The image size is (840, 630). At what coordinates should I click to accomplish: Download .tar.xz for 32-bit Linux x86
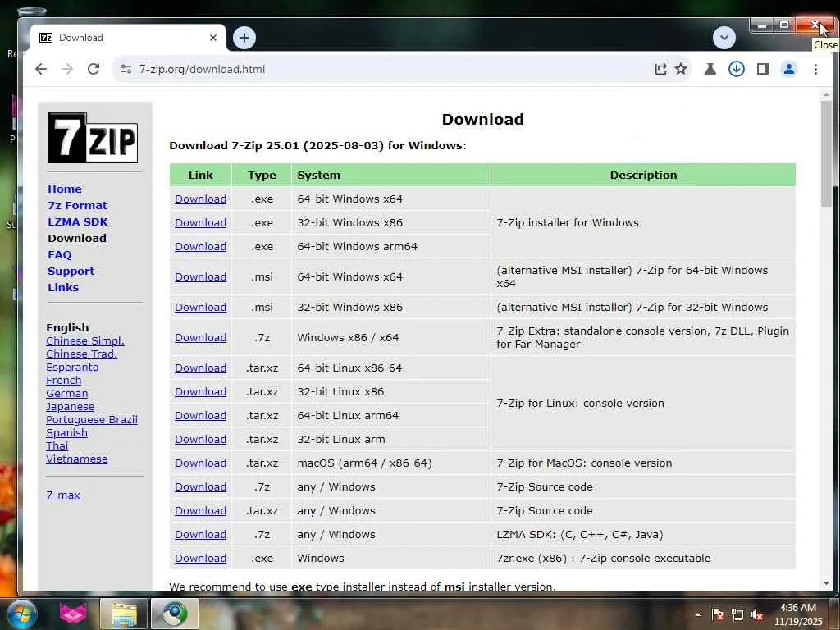click(x=200, y=391)
